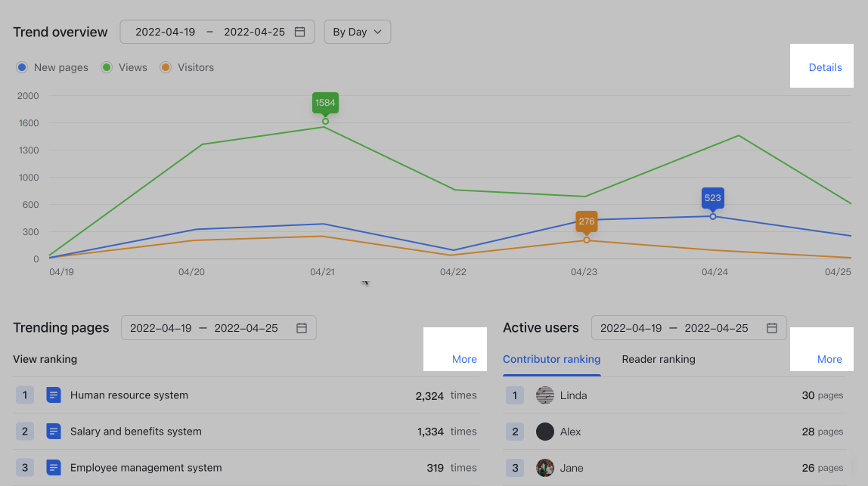The image size is (868, 486).
Task: Click calendar icon in Trending pages date range
Action: 302,328
